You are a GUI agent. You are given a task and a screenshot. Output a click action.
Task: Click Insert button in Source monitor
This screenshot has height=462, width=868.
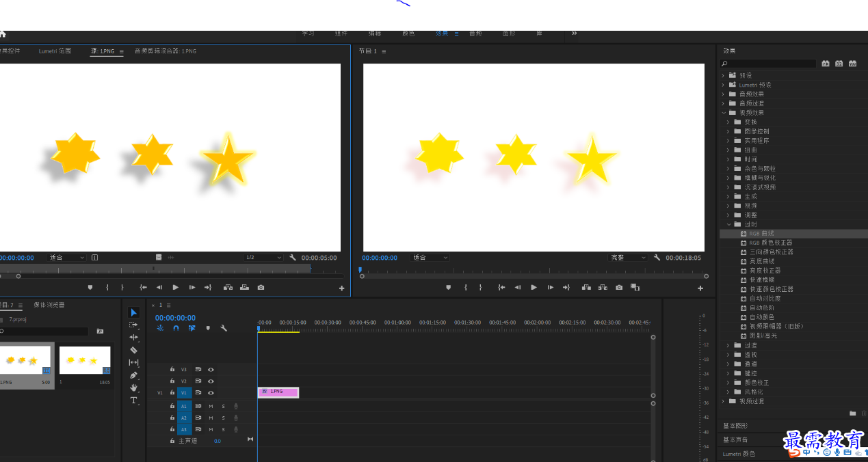click(x=228, y=288)
